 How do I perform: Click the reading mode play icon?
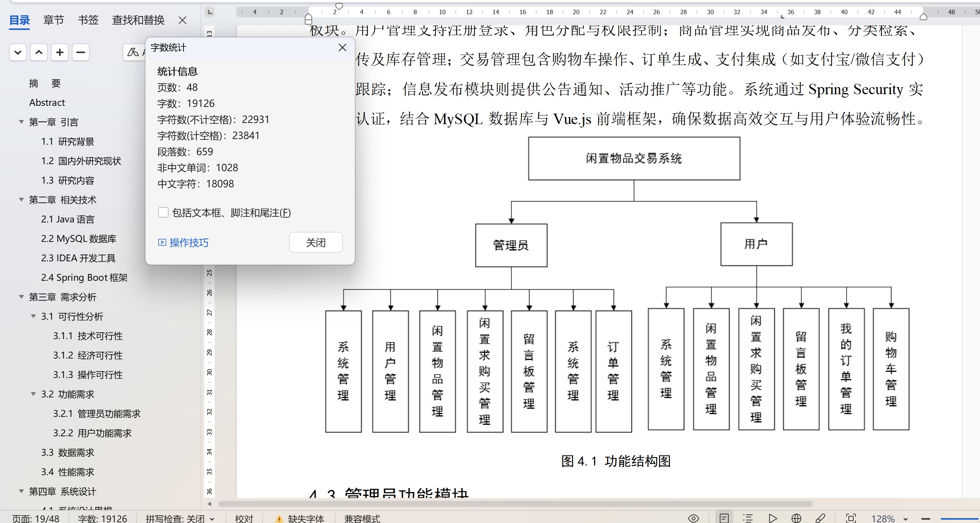coord(772,518)
